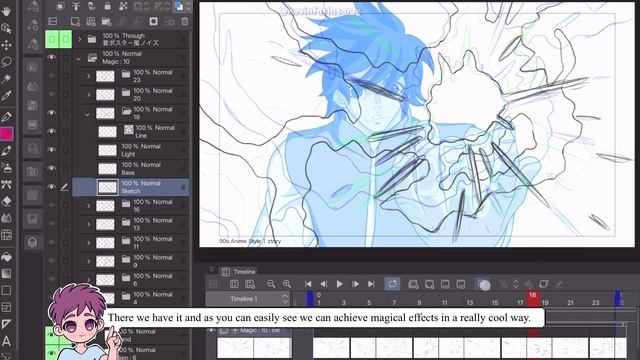Select the Text tool

[6, 341]
